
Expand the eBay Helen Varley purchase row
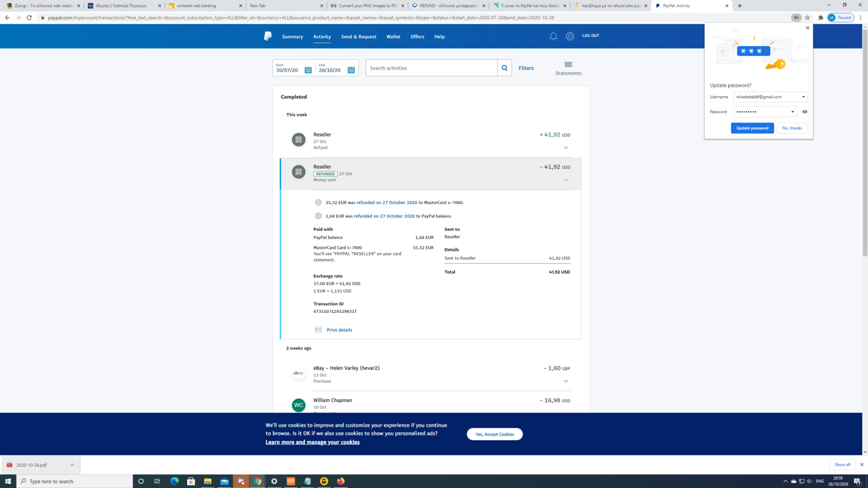click(x=566, y=381)
